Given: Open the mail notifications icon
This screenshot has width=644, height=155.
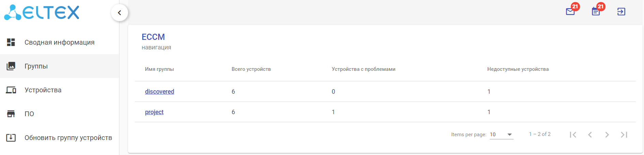Looking at the screenshot, I should pos(570,12).
